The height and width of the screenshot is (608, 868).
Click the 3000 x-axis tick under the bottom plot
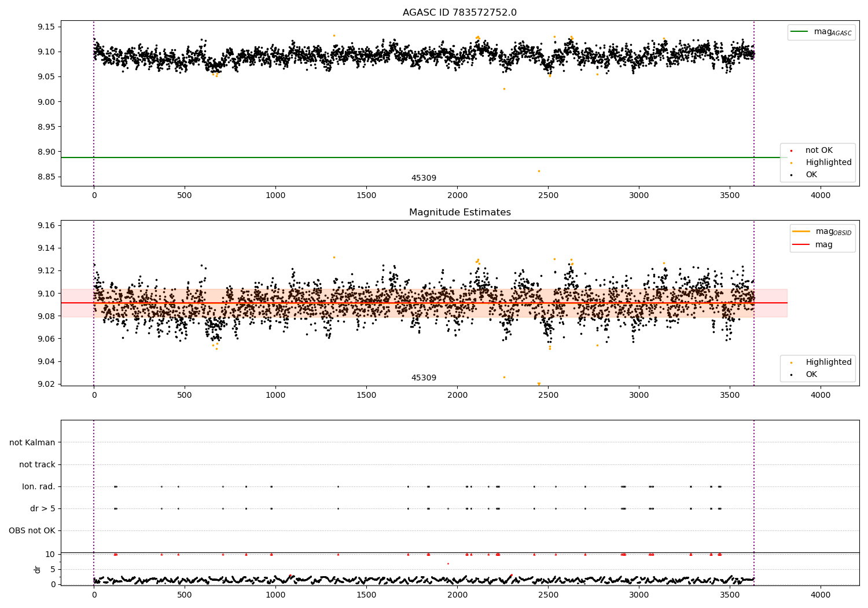pyautogui.click(x=639, y=595)
